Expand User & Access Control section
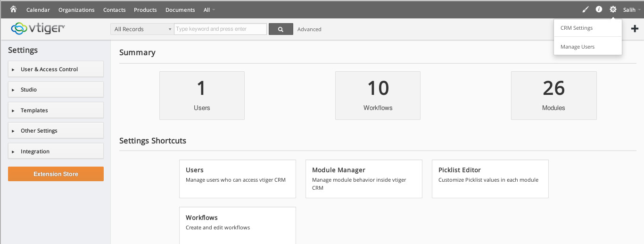The height and width of the screenshot is (244, 644). (56, 69)
